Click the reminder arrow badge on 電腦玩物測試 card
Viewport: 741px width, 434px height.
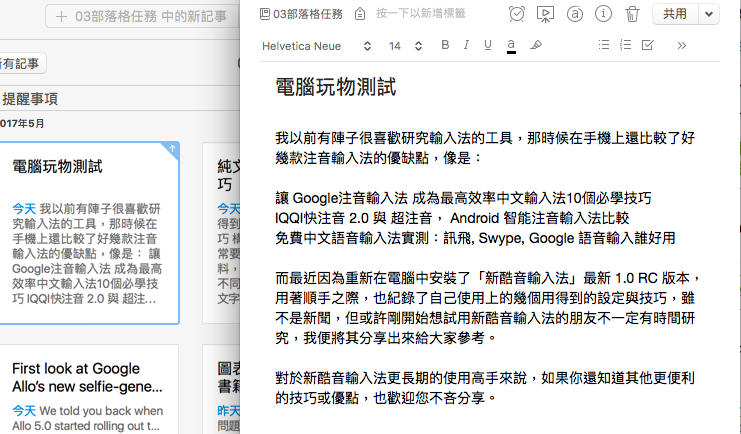pyautogui.click(x=172, y=148)
